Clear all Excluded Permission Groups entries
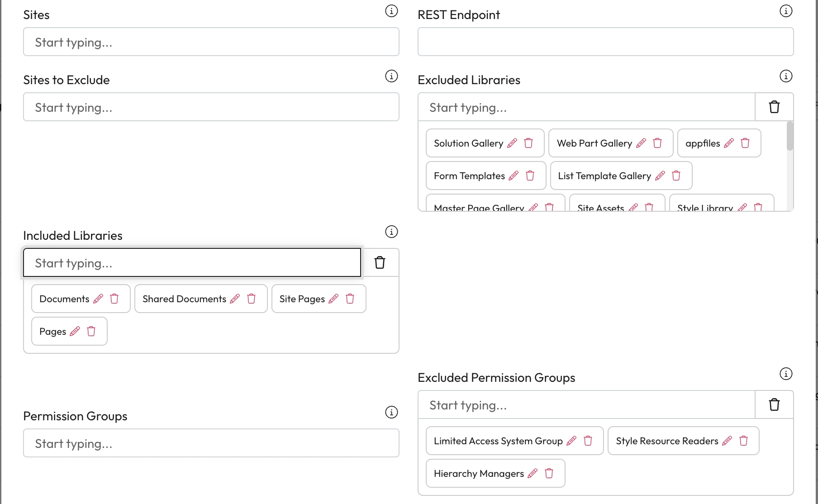The width and height of the screenshot is (818, 504). coord(774,405)
